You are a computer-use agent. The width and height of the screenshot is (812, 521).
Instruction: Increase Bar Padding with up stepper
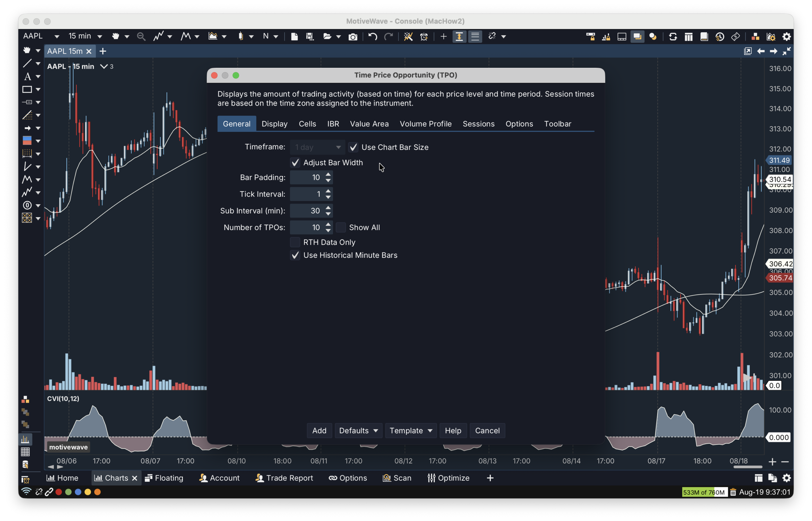pos(328,174)
